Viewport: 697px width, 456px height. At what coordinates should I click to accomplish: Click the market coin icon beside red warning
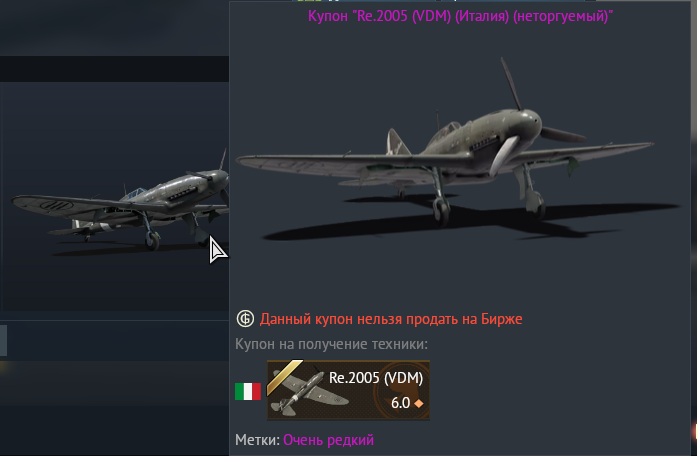point(245,319)
